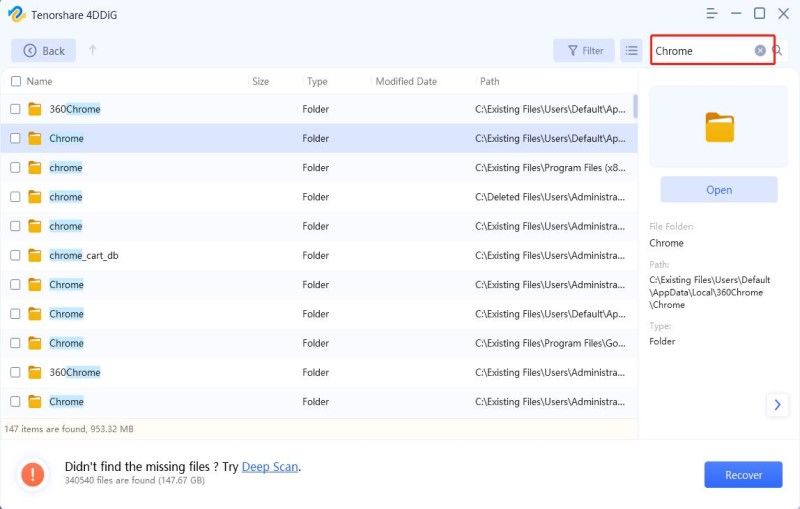Expand the preview panel right arrow

click(778, 404)
